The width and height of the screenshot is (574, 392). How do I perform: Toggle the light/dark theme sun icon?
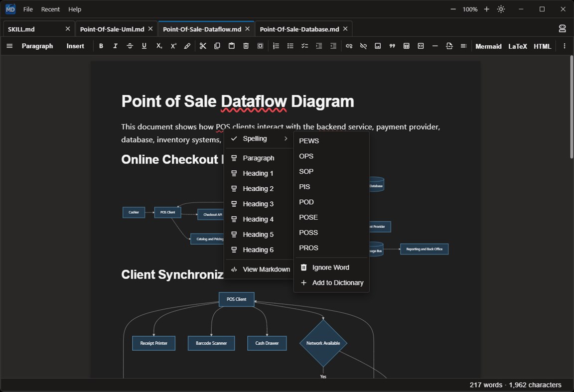coord(501,9)
